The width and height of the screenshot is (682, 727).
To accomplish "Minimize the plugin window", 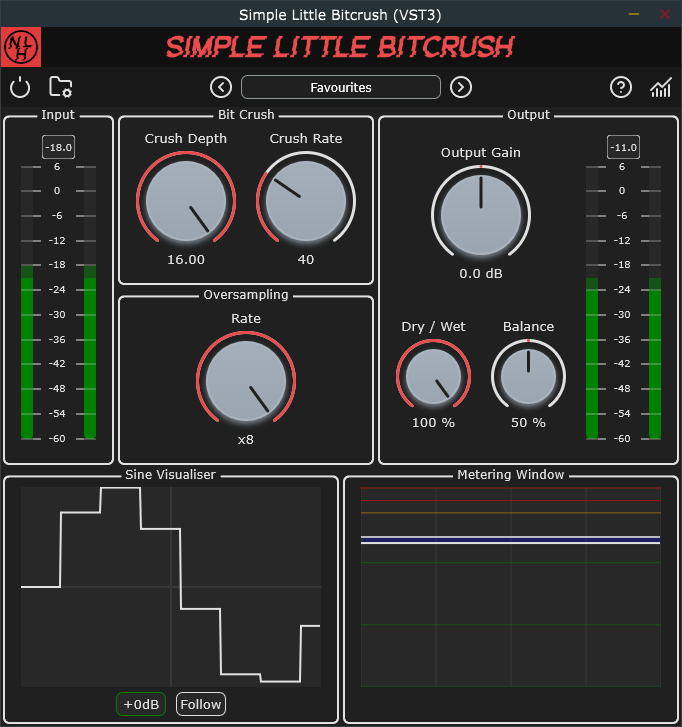I will click(634, 14).
